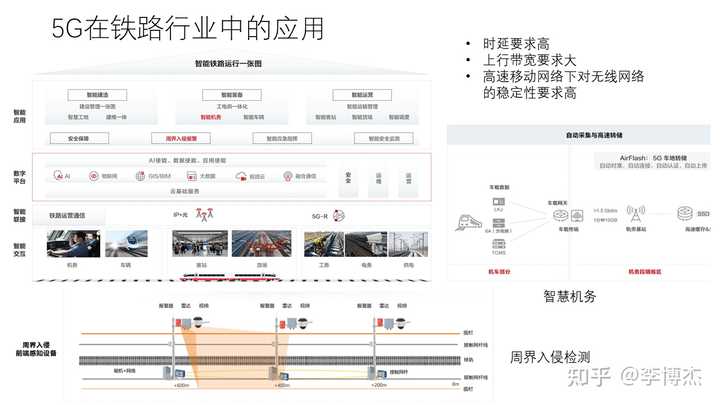Select the white high-speed train photo

pyautogui.click(x=126, y=243)
